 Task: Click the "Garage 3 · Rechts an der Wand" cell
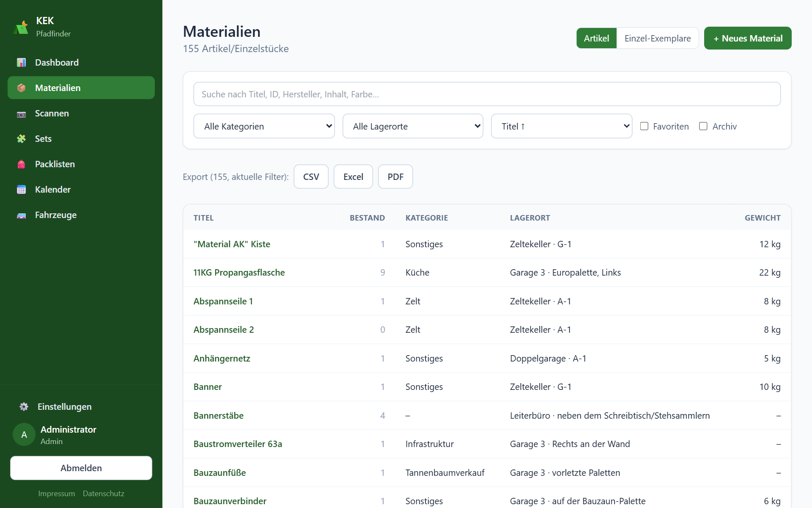tap(570, 444)
